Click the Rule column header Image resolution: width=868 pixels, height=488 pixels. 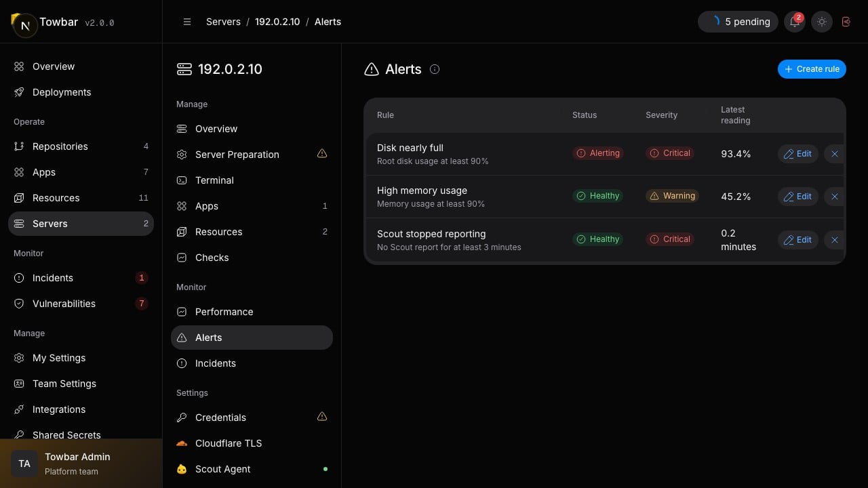click(x=385, y=115)
